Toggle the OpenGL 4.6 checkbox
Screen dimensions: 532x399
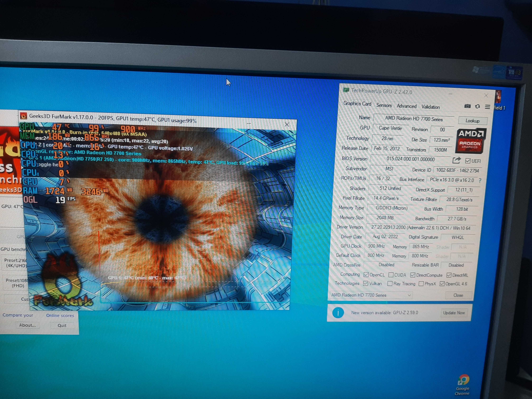(442, 284)
